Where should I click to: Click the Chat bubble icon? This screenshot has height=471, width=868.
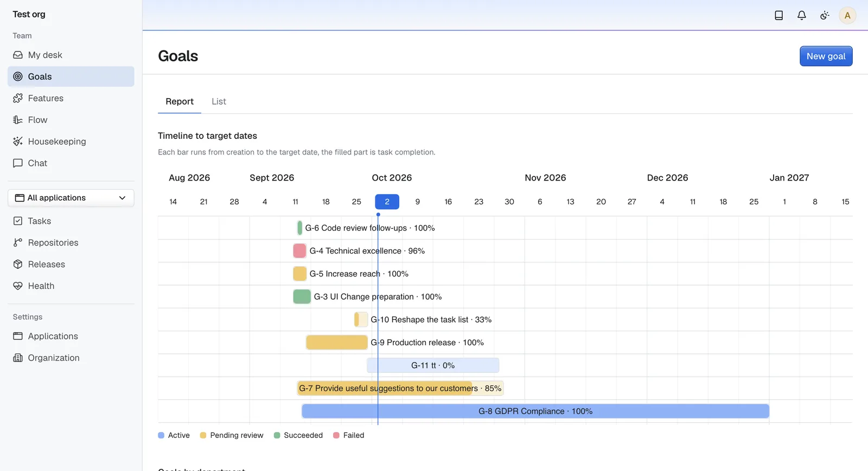18,163
